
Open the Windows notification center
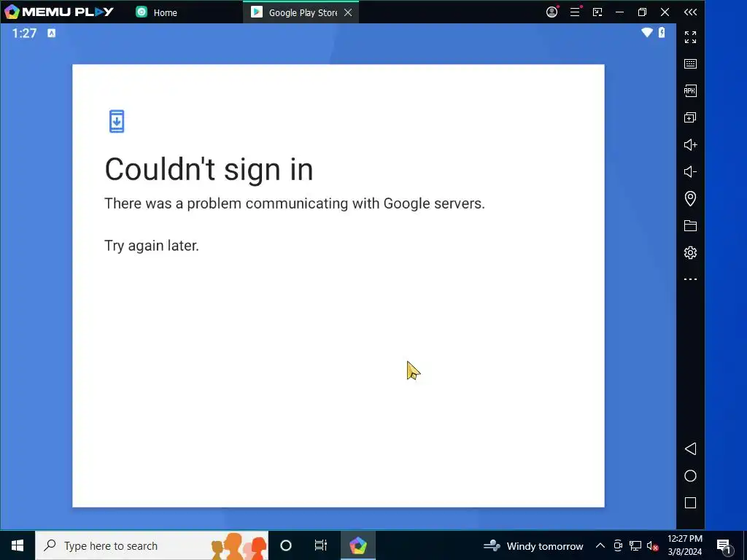pos(724,546)
